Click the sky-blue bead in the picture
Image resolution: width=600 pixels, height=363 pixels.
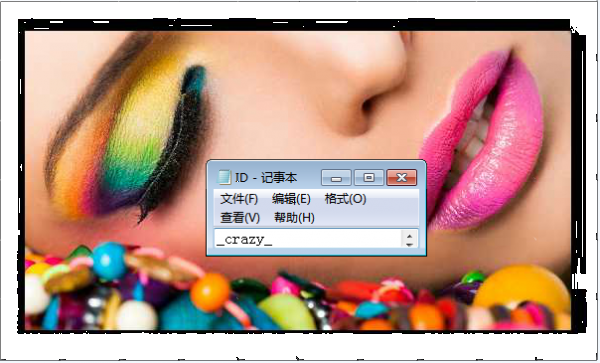[109, 260]
